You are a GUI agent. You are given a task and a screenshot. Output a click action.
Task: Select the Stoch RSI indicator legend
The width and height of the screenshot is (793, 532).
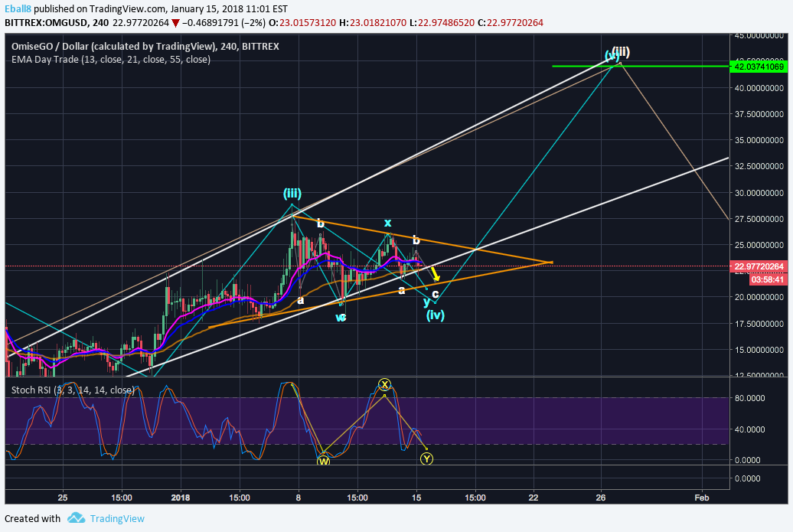pyautogui.click(x=73, y=390)
